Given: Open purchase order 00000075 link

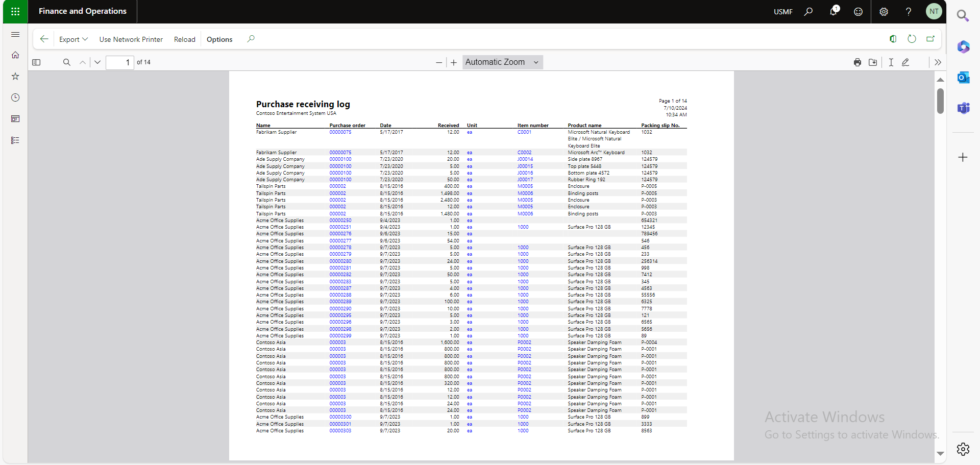Looking at the screenshot, I should pyautogui.click(x=340, y=132).
